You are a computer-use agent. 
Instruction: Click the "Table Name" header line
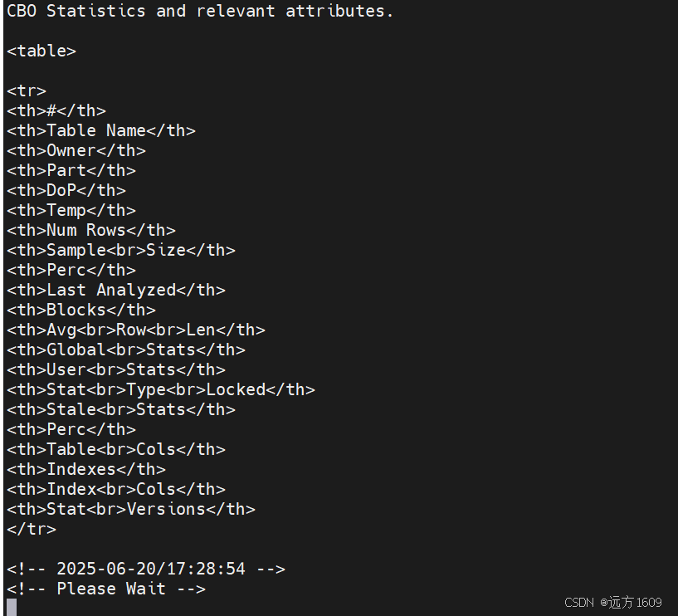pyautogui.click(x=101, y=130)
